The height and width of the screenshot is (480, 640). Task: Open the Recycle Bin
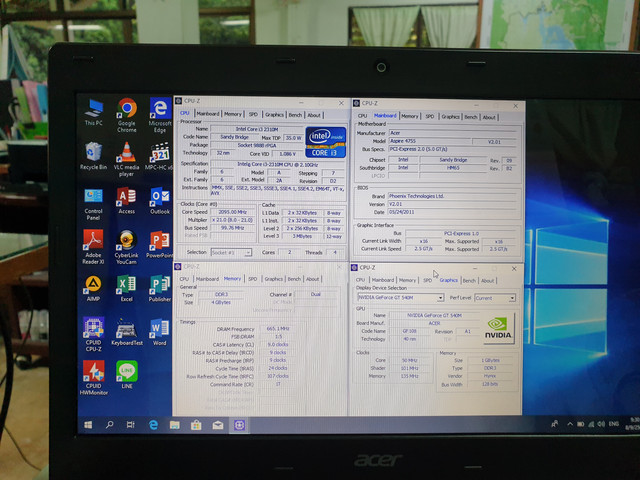pos(93,156)
